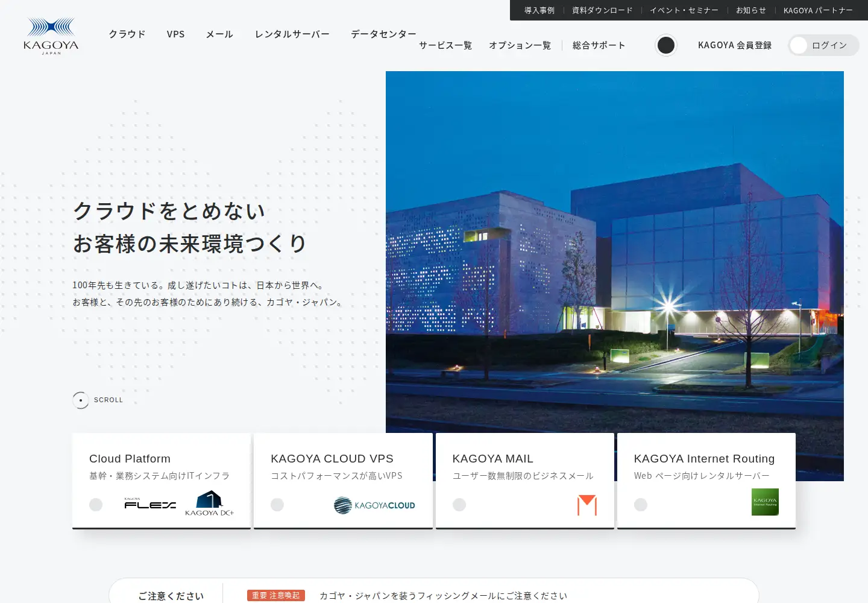
Task: Click 資料ダウンロード in top bar
Action: tap(602, 10)
